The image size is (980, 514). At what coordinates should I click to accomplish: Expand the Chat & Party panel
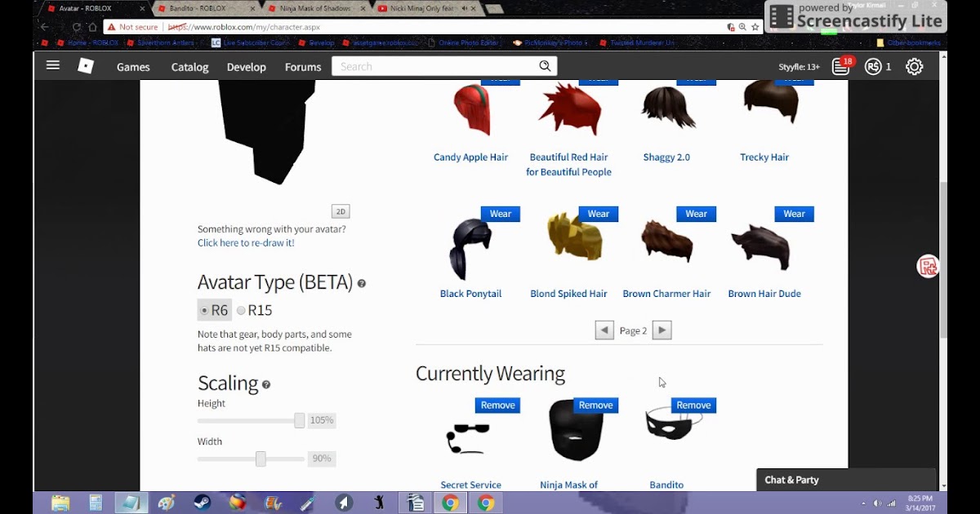846,480
